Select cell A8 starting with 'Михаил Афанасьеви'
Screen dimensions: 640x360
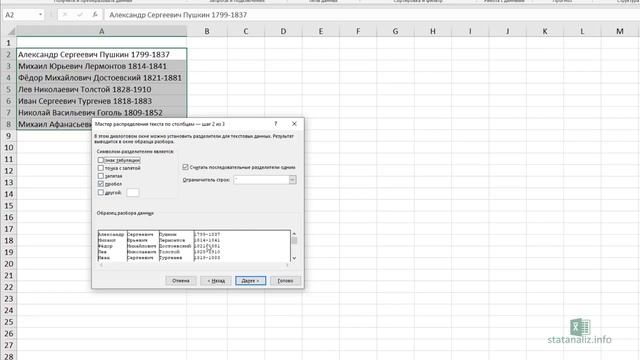[x=54, y=124]
